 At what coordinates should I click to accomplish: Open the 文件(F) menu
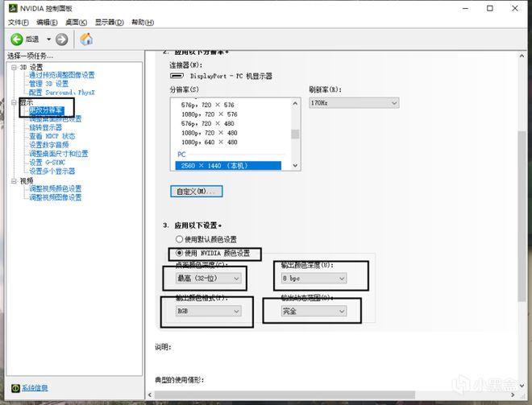19,22
